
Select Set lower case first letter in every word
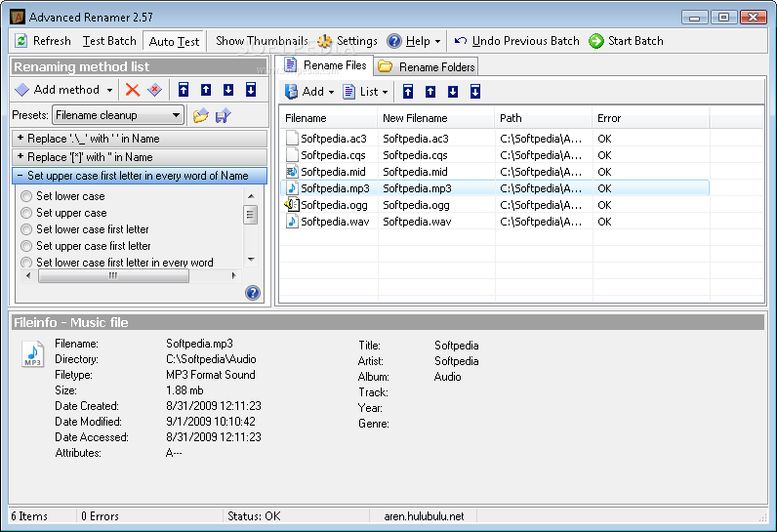[26, 263]
